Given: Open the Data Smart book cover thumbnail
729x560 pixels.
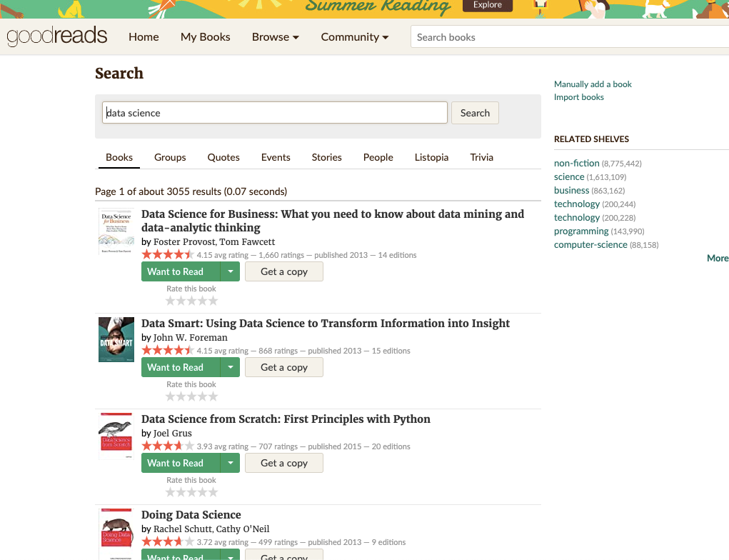Looking at the screenshot, I should [116, 339].
